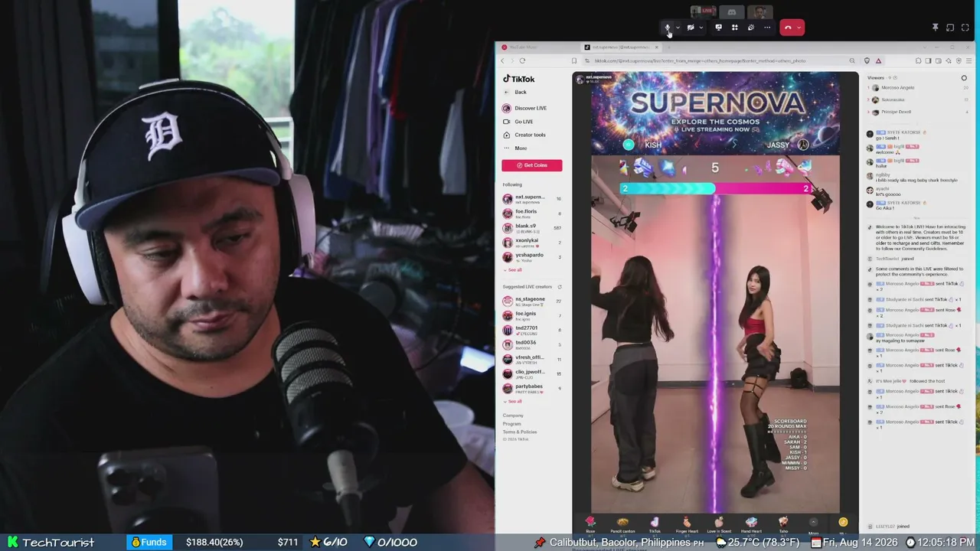Open partybabes suggested LIVE creator
This screenshot has height=551, width=980.
coord(532,389)
